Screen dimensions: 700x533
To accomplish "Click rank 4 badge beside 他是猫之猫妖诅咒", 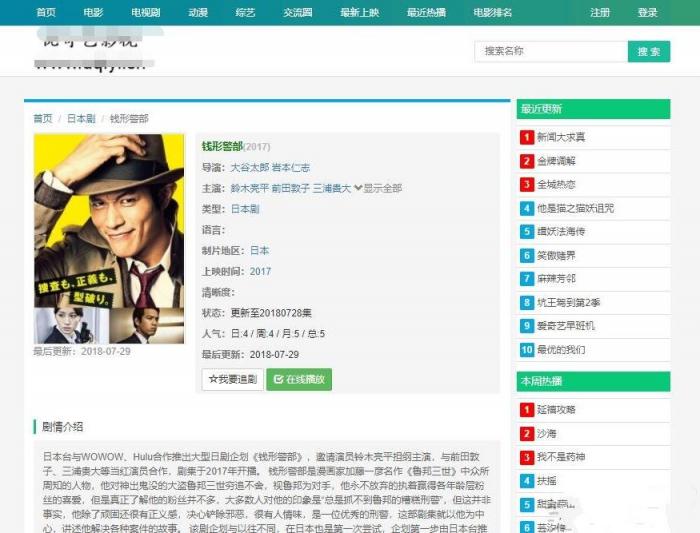I will (x=526, y=208).
